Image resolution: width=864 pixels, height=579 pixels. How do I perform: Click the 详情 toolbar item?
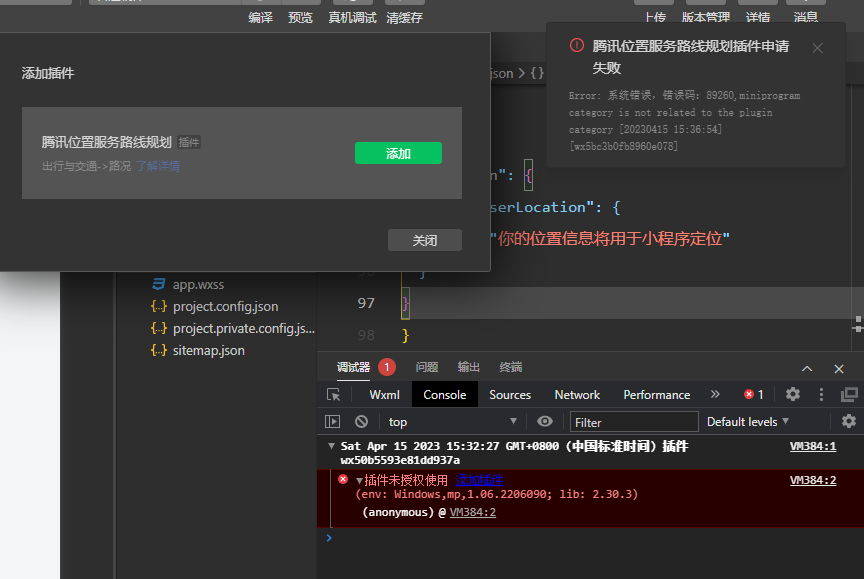pyautogui.click(x=758, y=17)
